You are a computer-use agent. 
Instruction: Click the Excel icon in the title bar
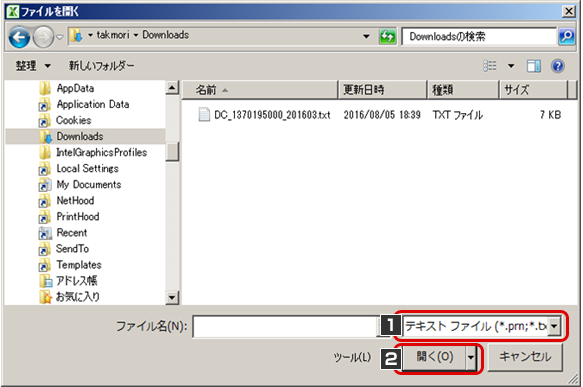(x=13, y=12)
